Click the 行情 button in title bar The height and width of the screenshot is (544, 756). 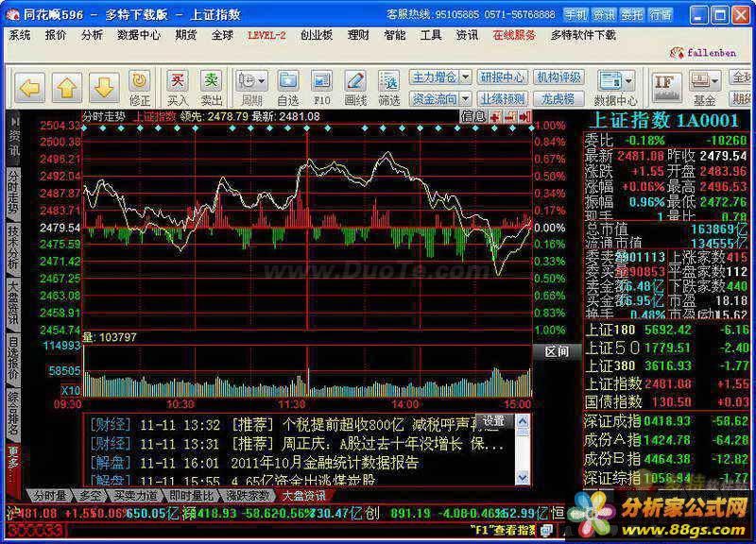pos(661,15)
